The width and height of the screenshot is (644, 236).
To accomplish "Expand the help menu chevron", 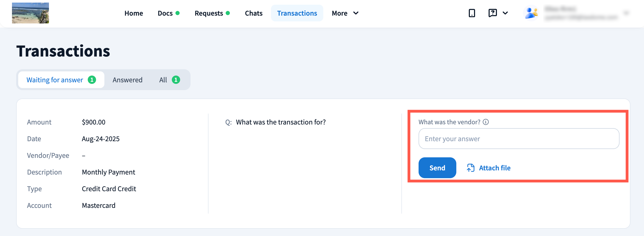I will tap(505, 13).
